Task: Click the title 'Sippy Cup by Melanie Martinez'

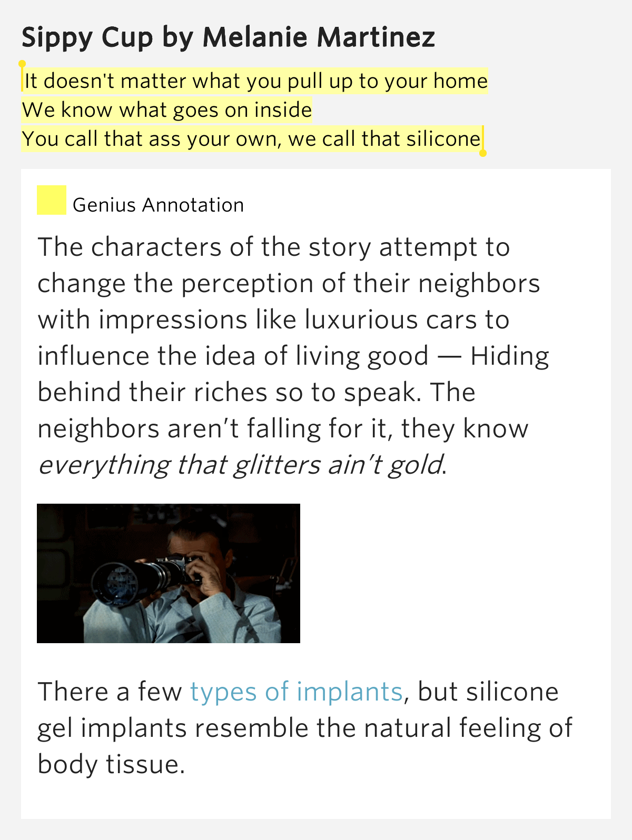Action: click(228, 37)
